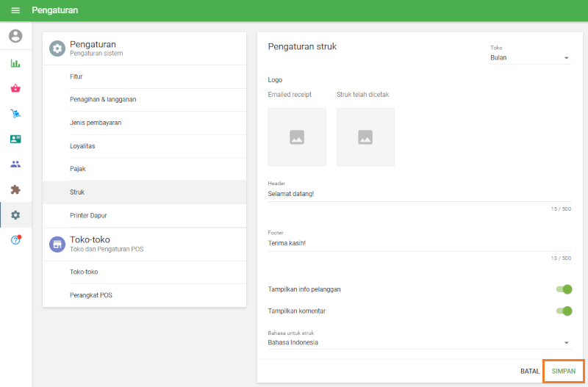
Task: Open the inventory cart icon
Action: click(15, 114)
